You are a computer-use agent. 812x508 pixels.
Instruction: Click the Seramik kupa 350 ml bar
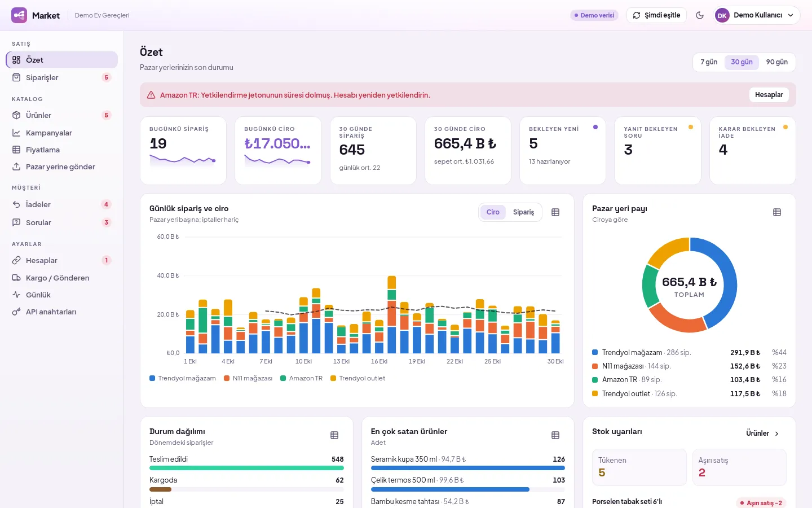pyautogui.click(x=468, y=468)
